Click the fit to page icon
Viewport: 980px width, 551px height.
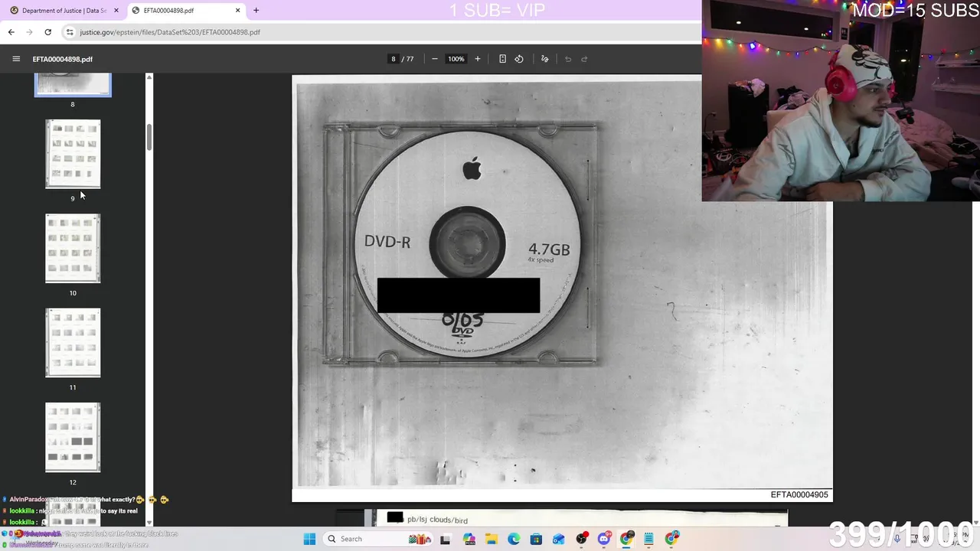(502, 59)
